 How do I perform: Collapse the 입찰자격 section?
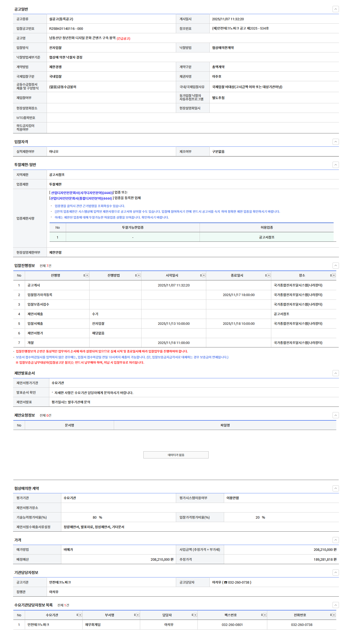click(x=335, y=142)
